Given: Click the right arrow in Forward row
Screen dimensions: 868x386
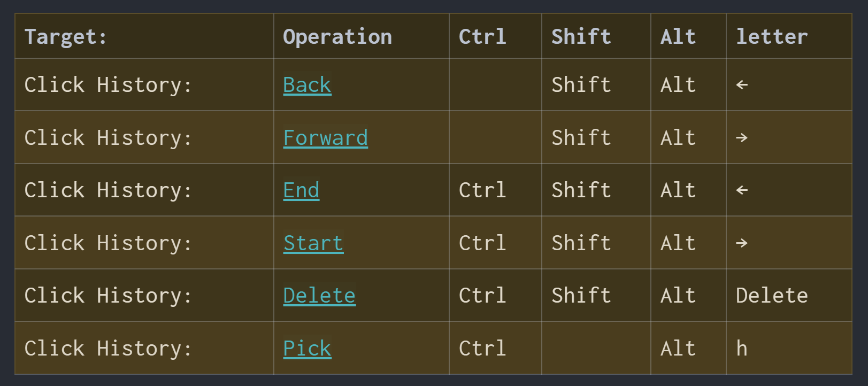Looking at the screenshot, I should [742, 138].
